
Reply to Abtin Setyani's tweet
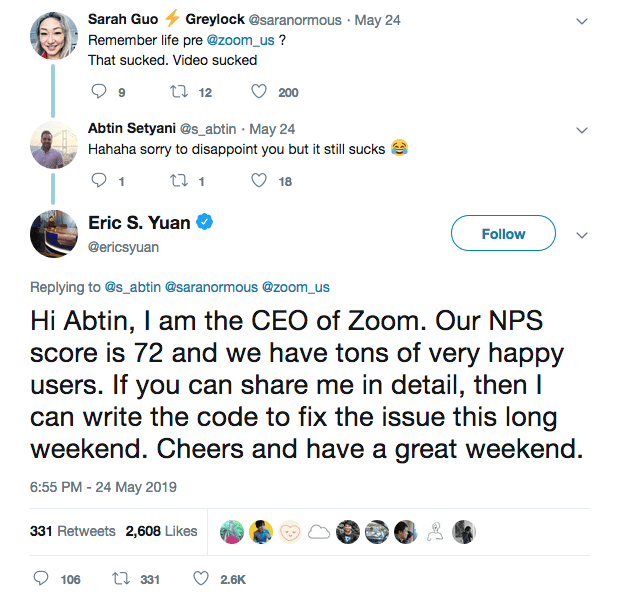coord(98,181)
